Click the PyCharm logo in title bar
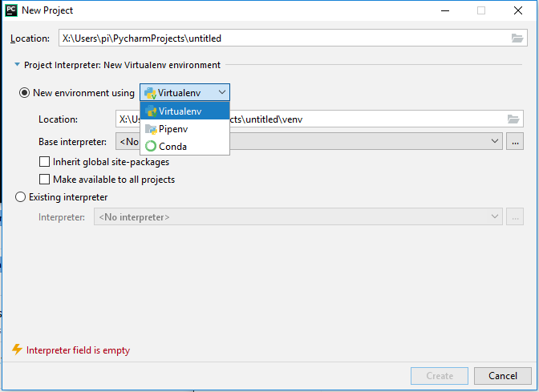This screenshot has width=539, height=392. [x=10, y=10]
